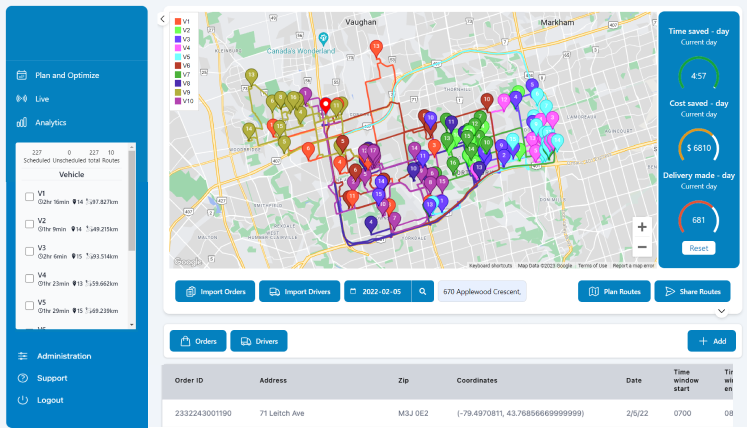Switch to the Drivers tab
This screenshot has width=747, height=428.
tap(259, 341)
